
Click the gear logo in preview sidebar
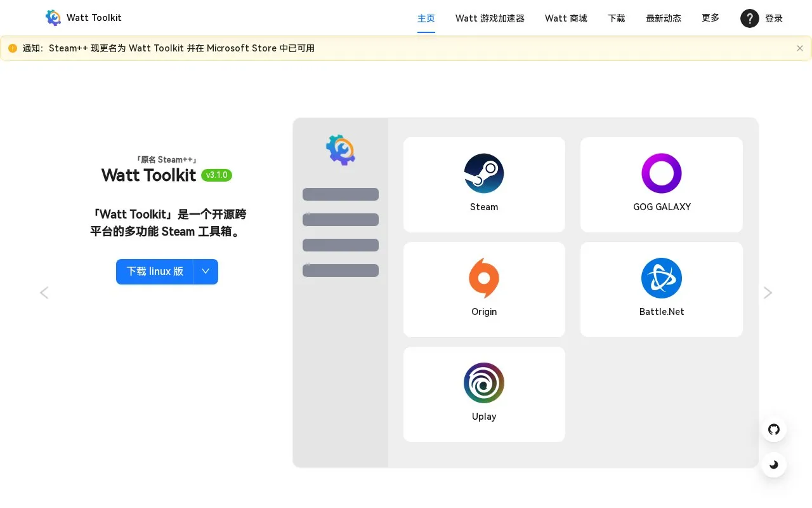click(341, 150)
